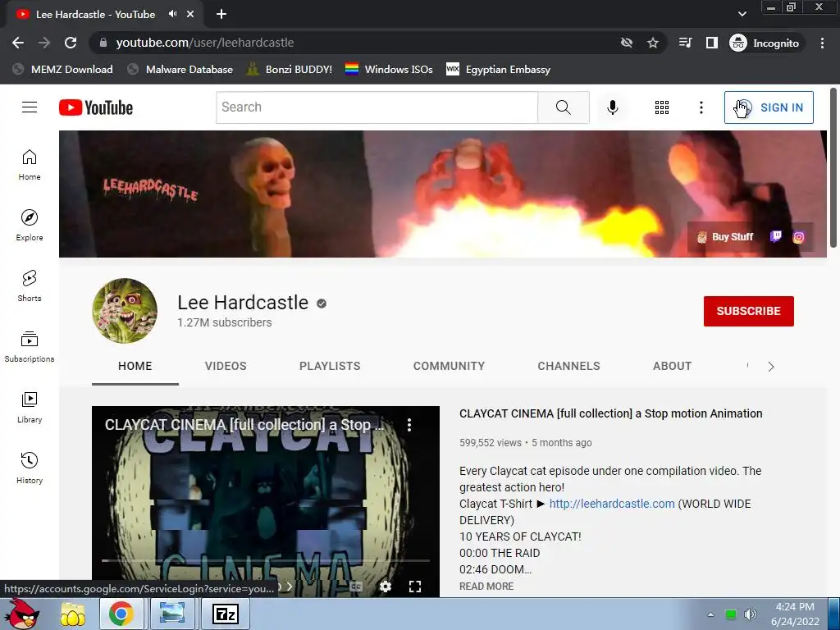Screen dimensions: 840x630
Task: Open the YouTube apps grid
Action: point(662,107)
